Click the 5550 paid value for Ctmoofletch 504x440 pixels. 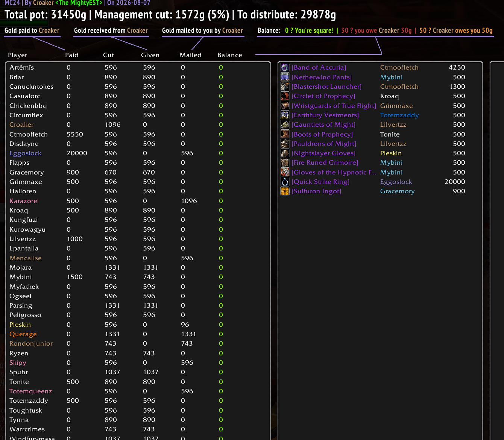click(75, 134)
